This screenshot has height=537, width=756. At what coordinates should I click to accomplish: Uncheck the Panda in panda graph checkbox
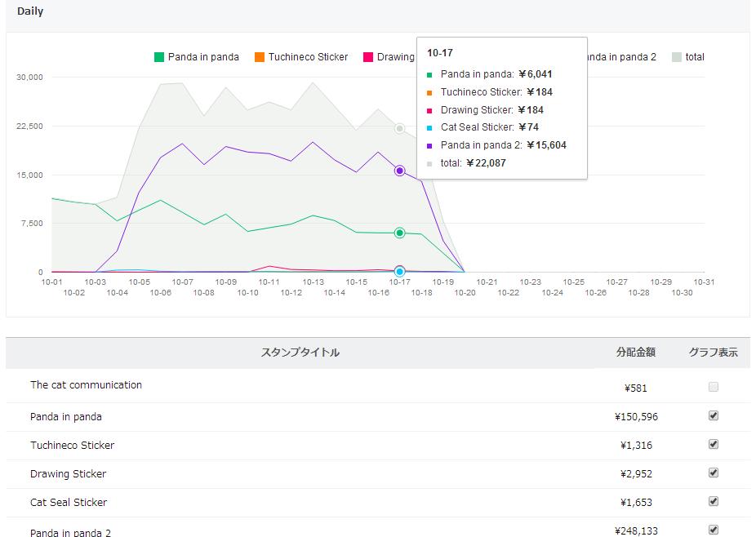(714, 415)
